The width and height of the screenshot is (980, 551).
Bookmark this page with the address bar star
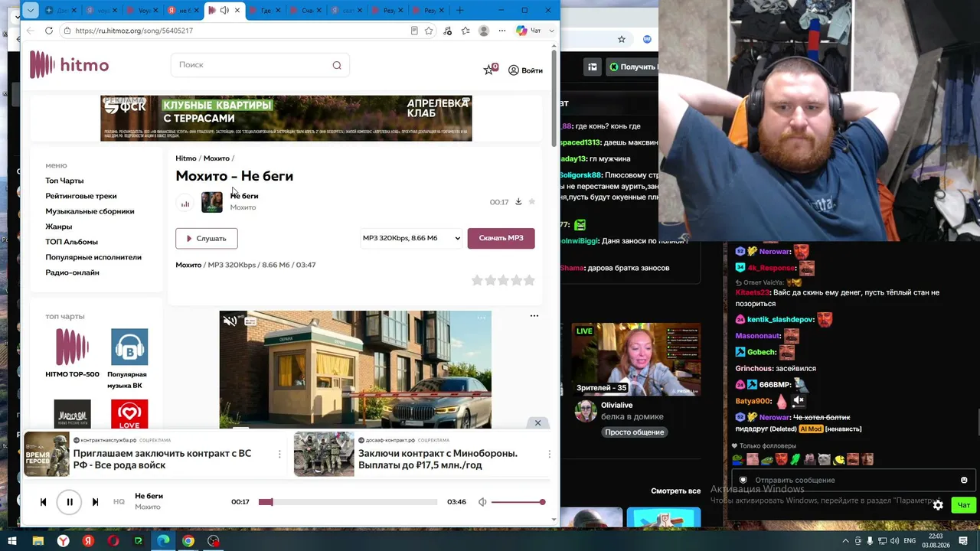tap(429, 31)
